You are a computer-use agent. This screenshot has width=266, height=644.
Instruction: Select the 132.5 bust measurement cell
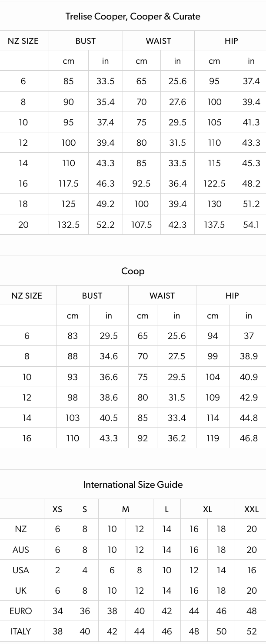(x=69, y=224)
